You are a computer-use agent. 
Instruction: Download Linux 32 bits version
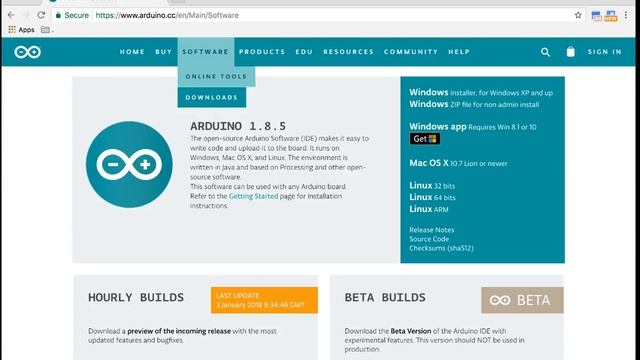432,185
